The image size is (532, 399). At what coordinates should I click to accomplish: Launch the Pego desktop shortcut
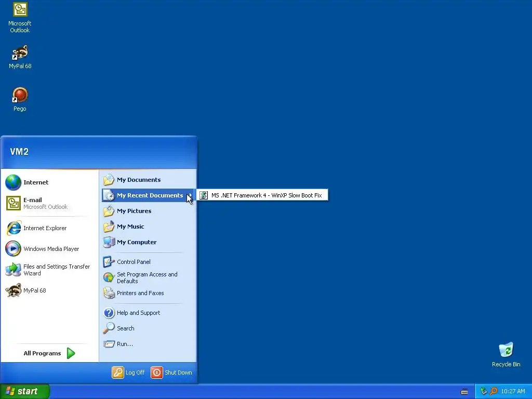coord(20,99)
